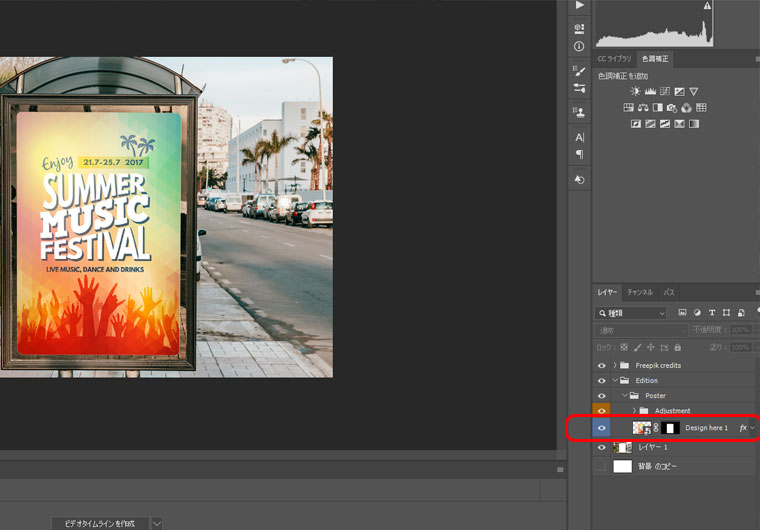Add a Color Balance adjustment

[643, 107]
